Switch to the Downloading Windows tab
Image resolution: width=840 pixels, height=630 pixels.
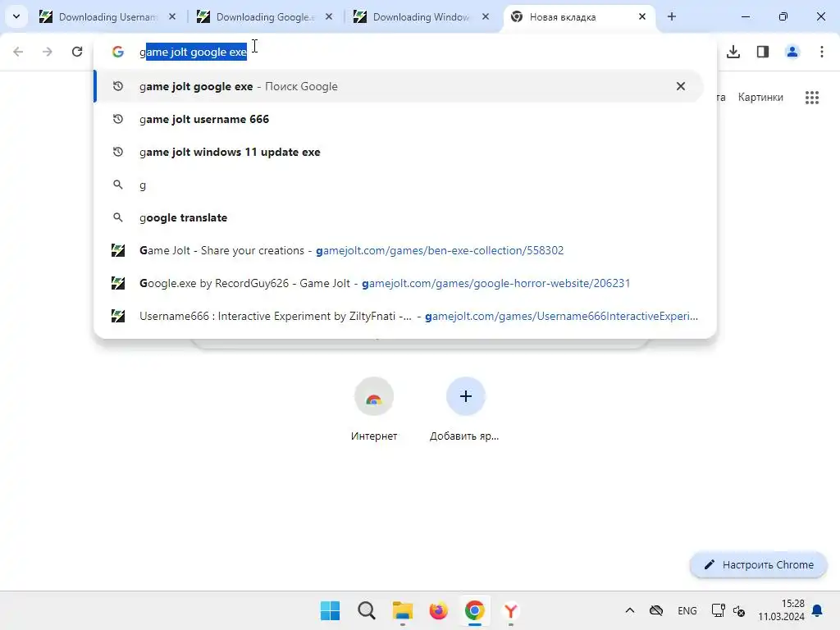click(422, 17)
